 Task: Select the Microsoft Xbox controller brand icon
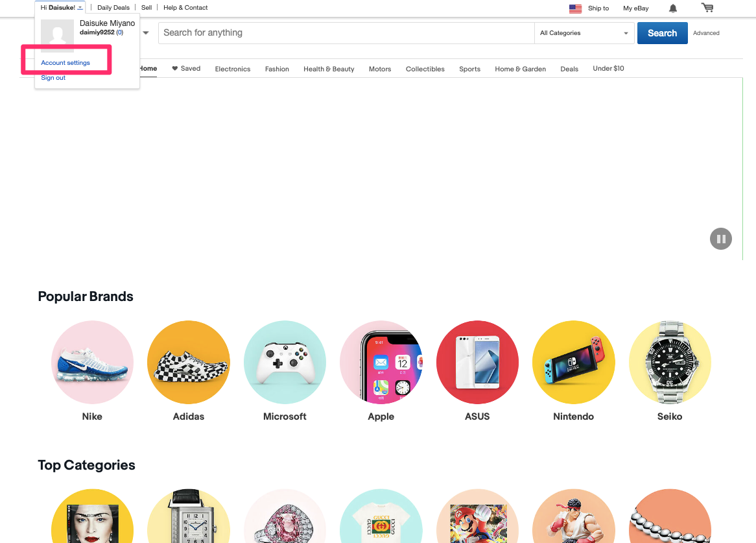(285, 362)
